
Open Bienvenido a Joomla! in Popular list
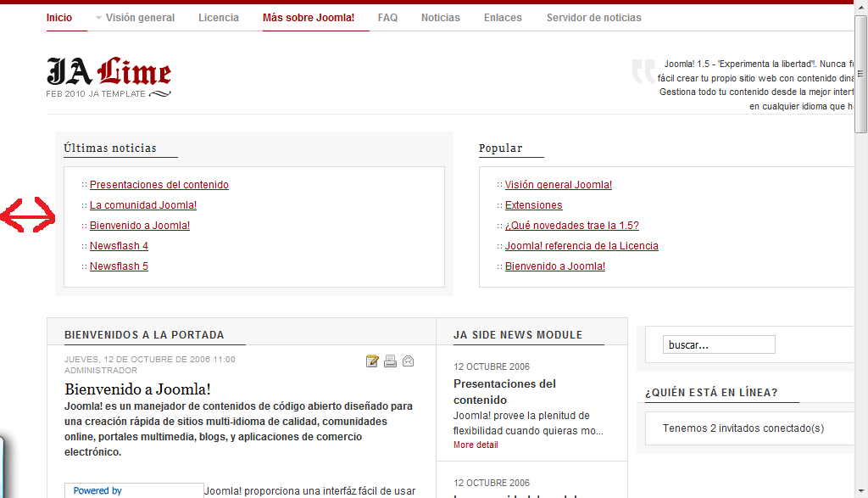pyautogui.click(x=554, y=266)
